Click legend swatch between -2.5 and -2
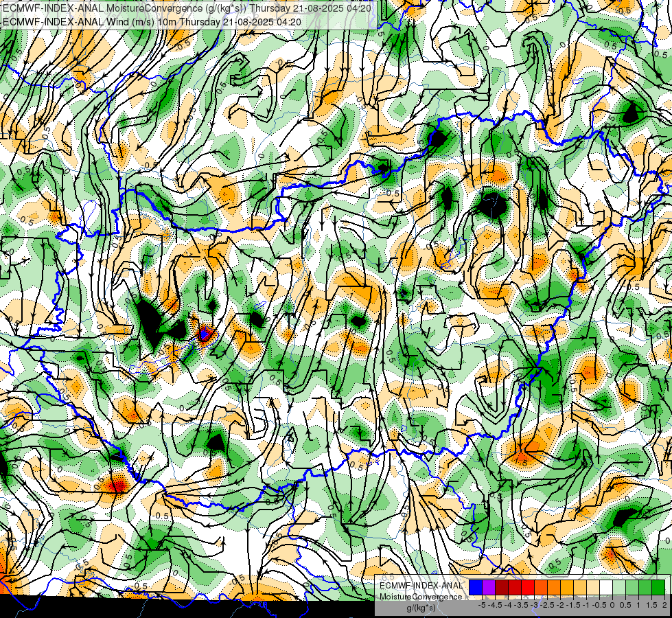 [554, 588]
